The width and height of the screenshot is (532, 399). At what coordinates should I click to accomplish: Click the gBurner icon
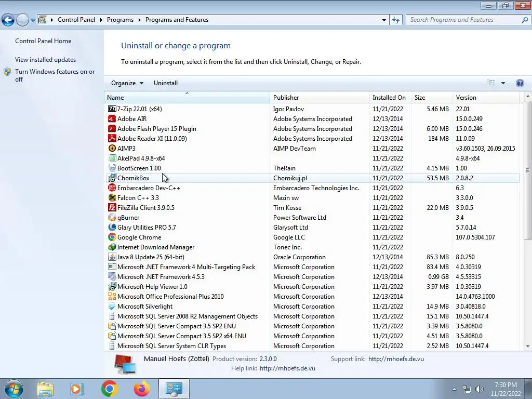112,218
